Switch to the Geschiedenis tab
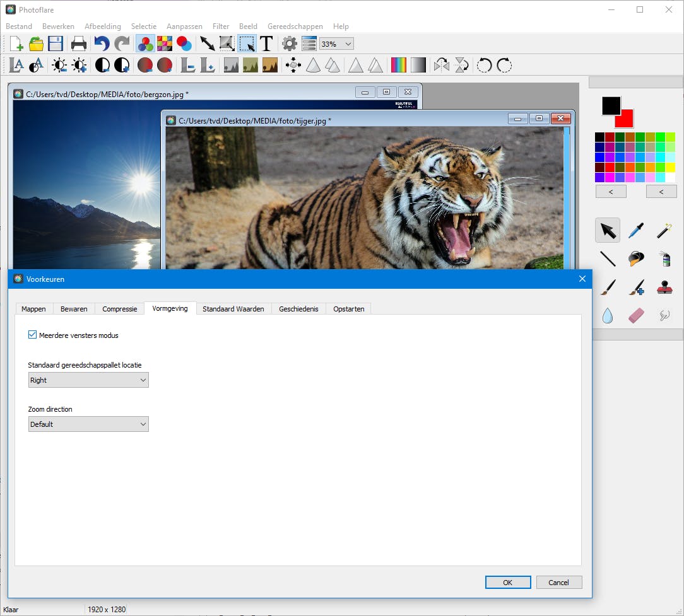The image size is (684, 616). tap(298, 309)
